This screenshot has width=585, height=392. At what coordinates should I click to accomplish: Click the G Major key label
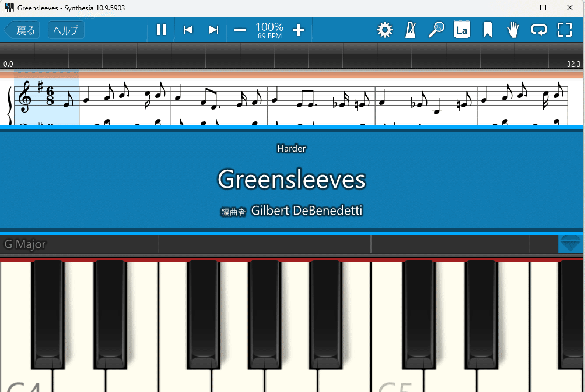25,244
